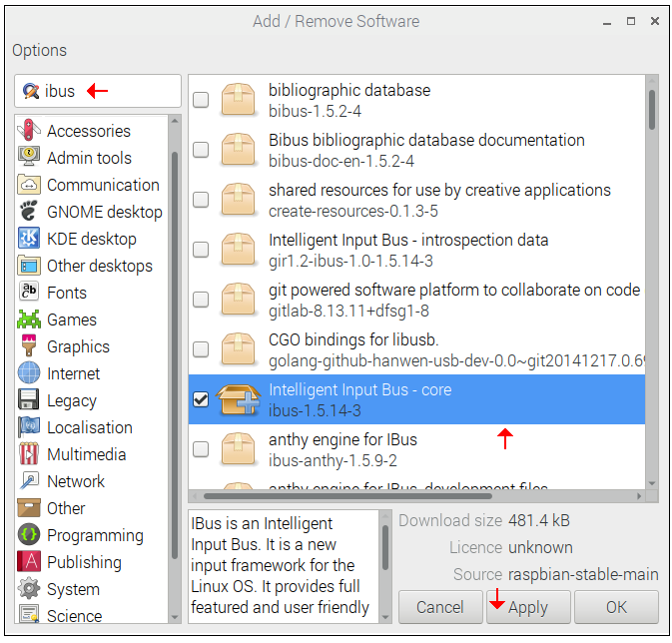Image resolution: width=672 pixels, height=643 pixels.
Task: Click the Multimedia popcorn icon
Action: pyautogui.click(x=29, y=454)
